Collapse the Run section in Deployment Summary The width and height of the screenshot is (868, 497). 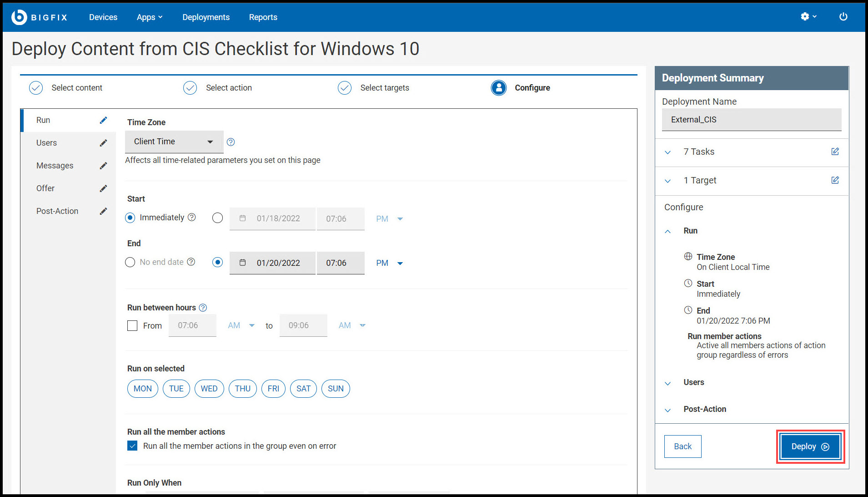coord(667,231)
